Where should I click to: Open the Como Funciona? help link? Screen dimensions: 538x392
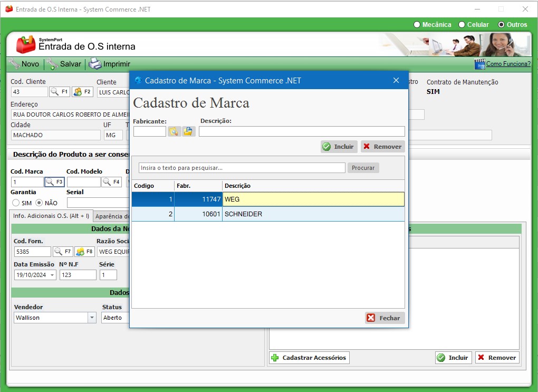pyautogui.click(x=507, y=64)
